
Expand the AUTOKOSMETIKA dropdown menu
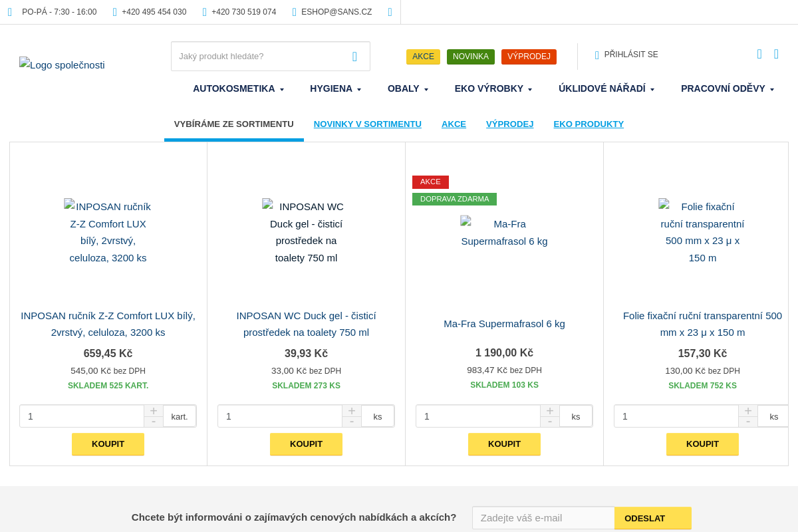(239, 88)
